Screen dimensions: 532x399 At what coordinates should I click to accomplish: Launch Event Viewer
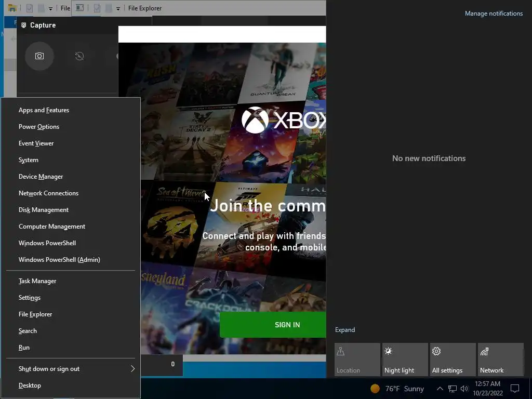coord(71,143)
